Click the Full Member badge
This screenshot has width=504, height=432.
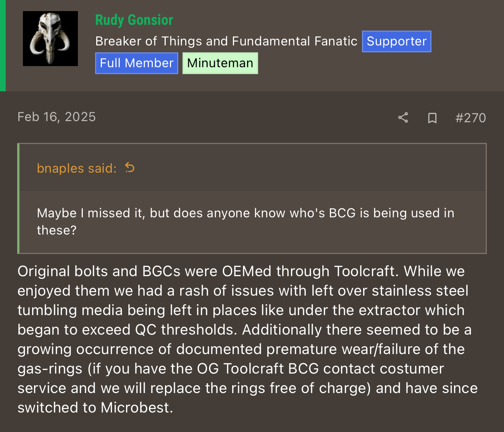click(136, 63)
